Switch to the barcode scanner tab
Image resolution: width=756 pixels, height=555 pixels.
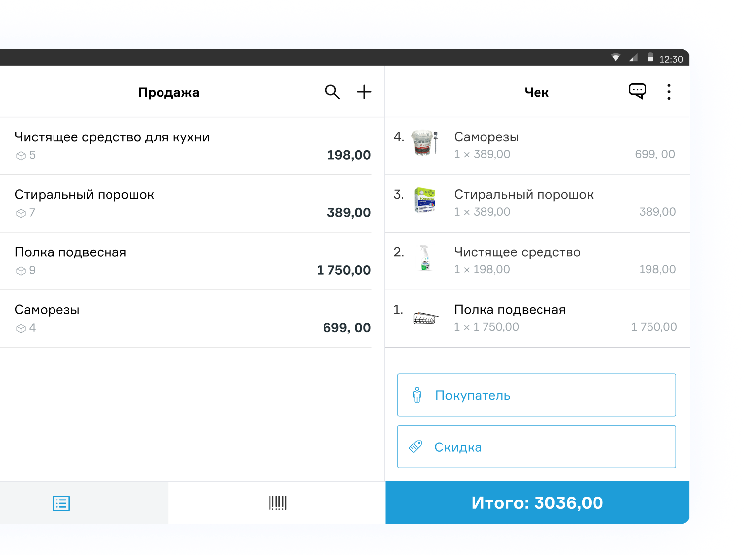coord(277,503)
